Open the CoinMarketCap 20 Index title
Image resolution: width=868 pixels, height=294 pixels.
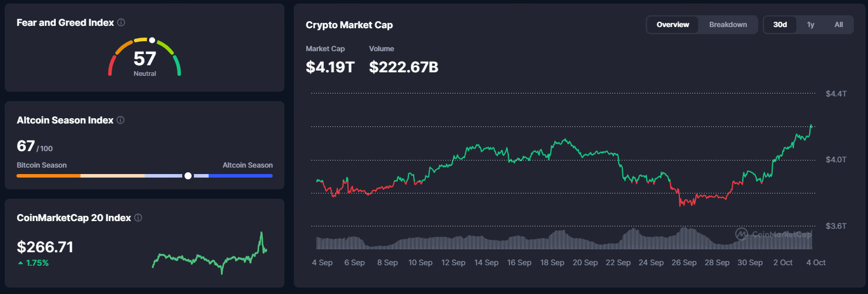tap(74, 218)
